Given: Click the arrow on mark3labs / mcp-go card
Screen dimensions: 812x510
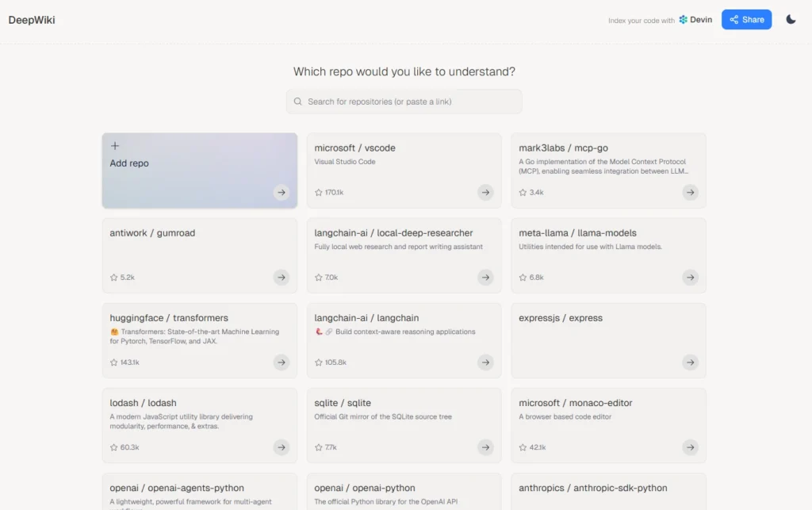Looking at the screenshot, I should tap(690, 192).
